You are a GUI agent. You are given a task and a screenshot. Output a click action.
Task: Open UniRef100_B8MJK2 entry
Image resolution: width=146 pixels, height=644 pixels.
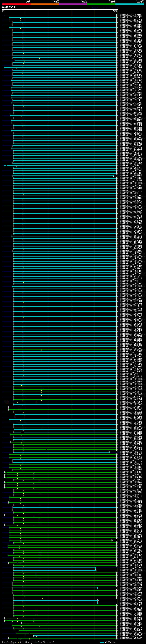tap(131, 517)
